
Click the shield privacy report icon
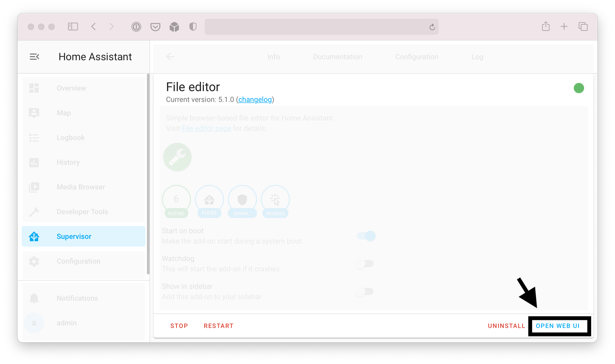point(193,27)
